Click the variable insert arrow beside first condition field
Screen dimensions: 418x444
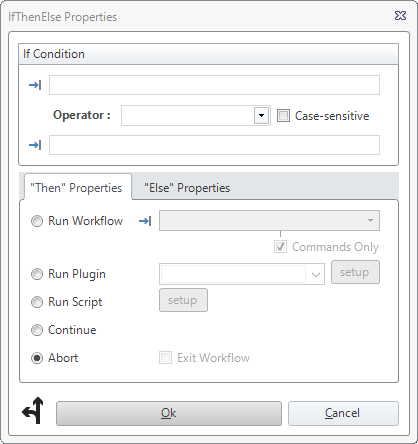click(x=35, y=85)
